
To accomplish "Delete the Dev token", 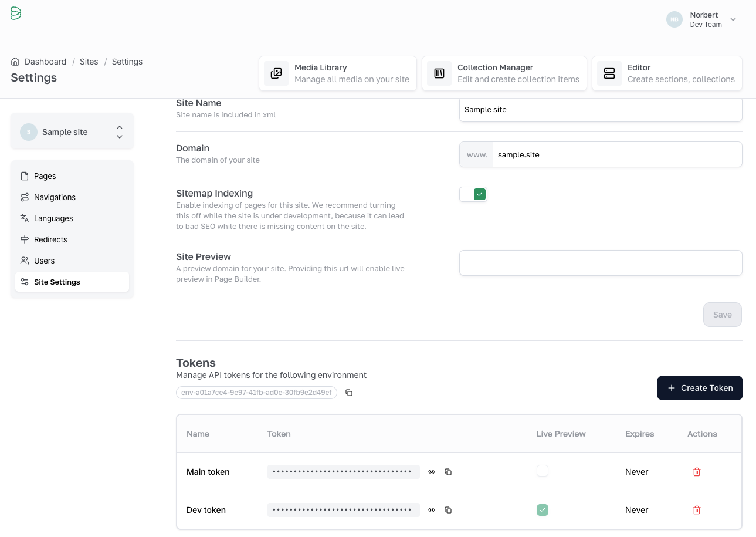I will click(697, 510).
